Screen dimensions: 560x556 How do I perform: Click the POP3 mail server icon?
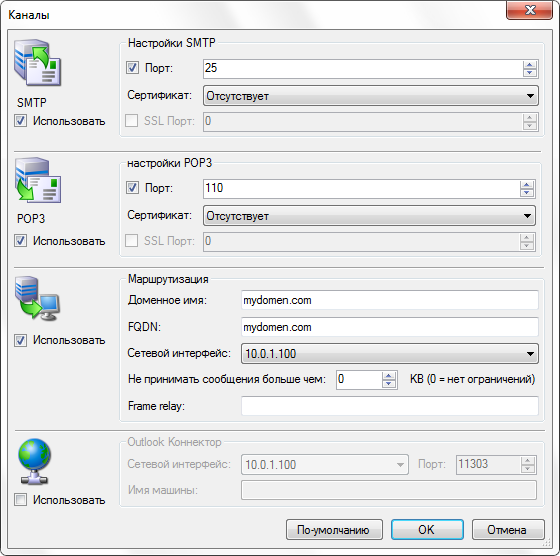pyautogui.click(x=38, y=180)
